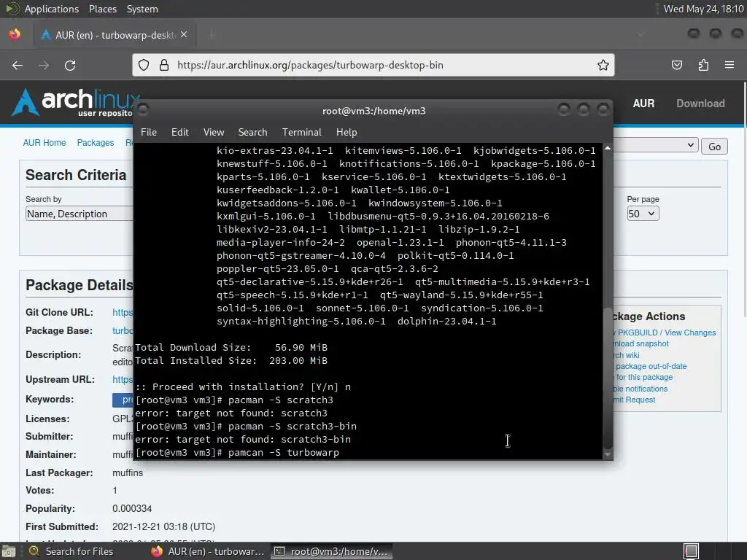Image resolution: width=747 pixels, height=560 pixels.
Task: Click the show desktop icon in bottom panel
Action: pyautogui.click(x=9, y=551)
